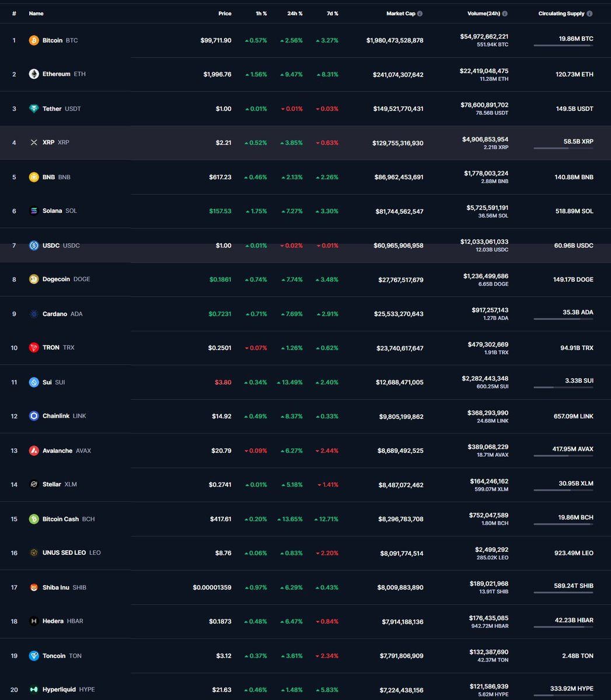Click the Bitcoin coin logo icon
The image size is (611, 700).
[34, 40]
